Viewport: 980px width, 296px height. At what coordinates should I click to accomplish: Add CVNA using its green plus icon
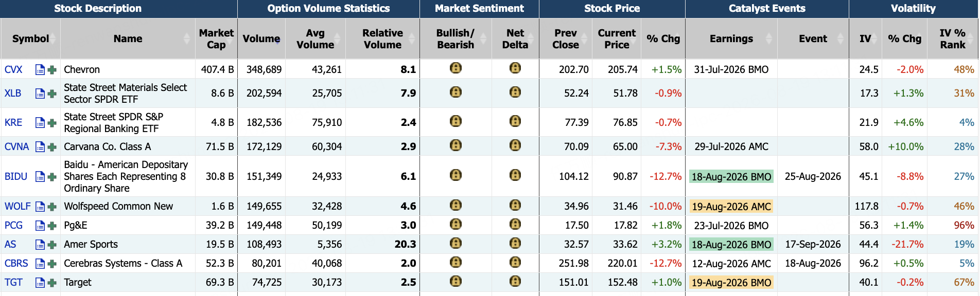point(52,147)
